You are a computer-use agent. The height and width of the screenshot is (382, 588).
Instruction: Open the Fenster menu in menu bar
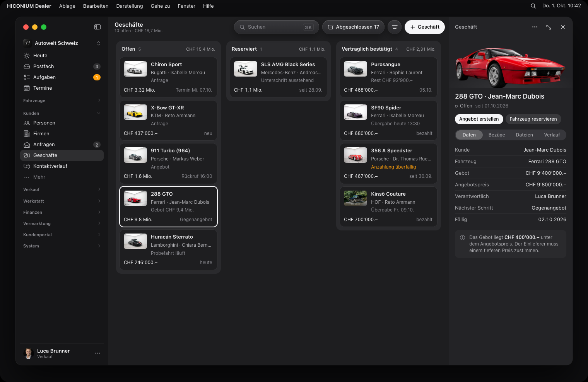(x=186, y=6)
